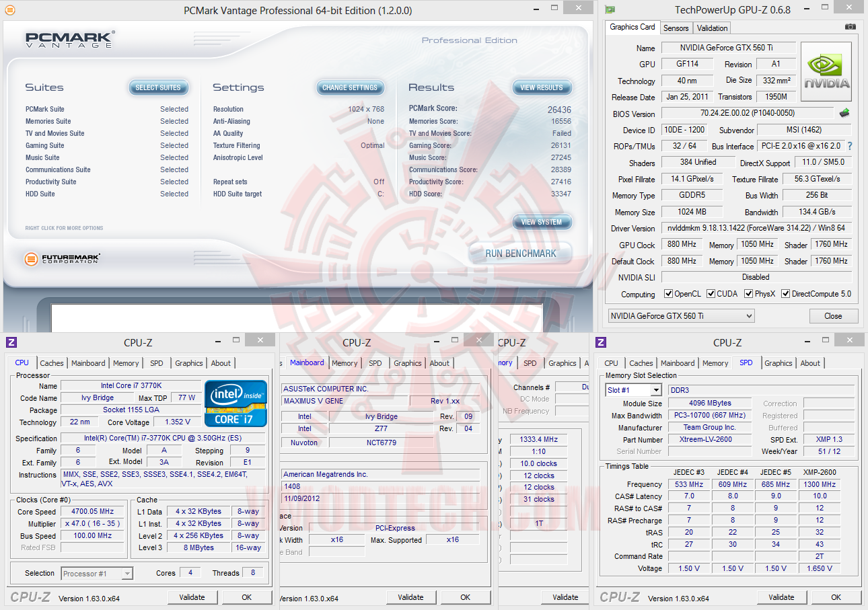Open Mainboard tab in the rightmost CPU-Z window
Viewport: 868px width, 610px height.
point(678,363)
